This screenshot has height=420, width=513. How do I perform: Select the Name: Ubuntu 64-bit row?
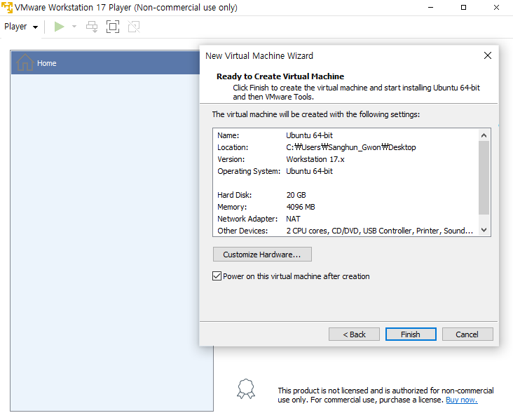pos(346,135)
